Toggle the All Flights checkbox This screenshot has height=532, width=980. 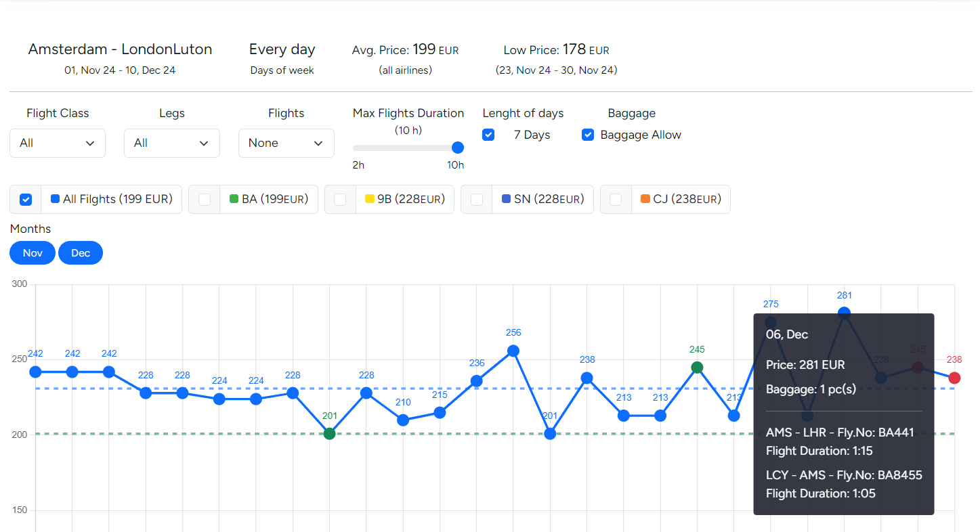(26, 200)
